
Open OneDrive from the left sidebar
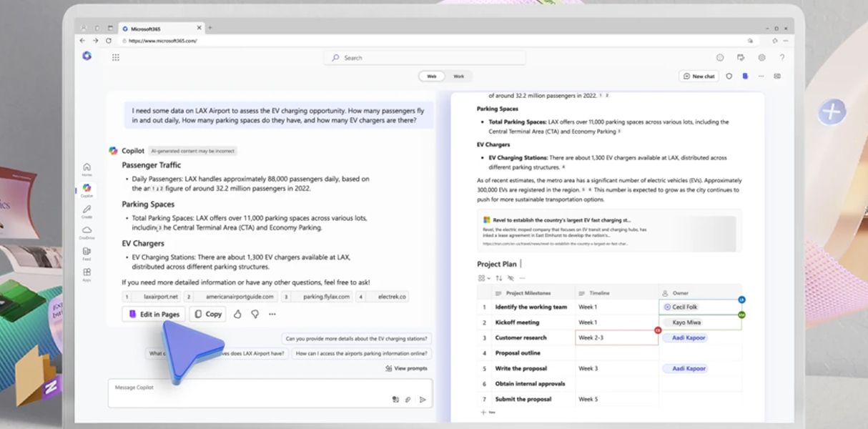(87, 232)
